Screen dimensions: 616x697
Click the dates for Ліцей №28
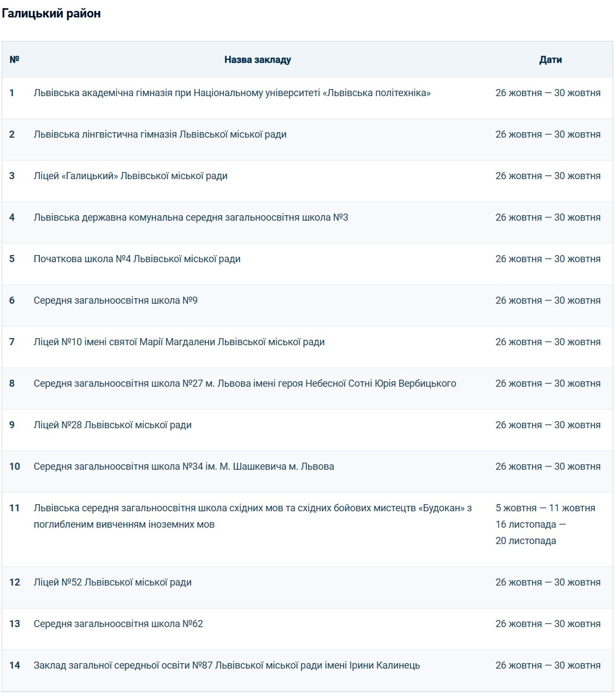coord(548,425)
